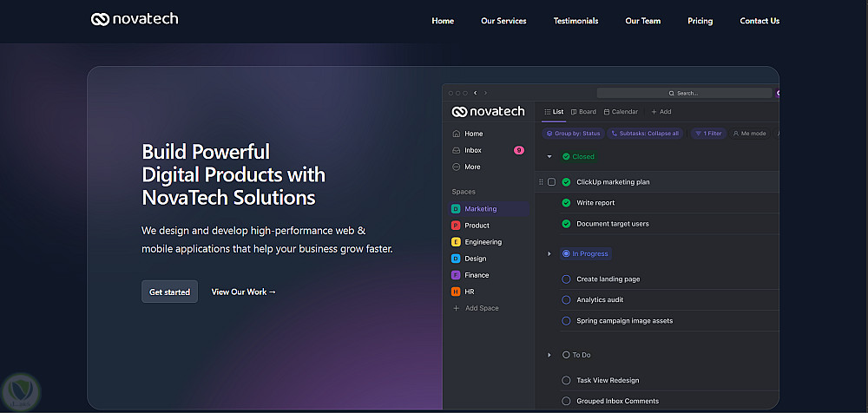Toggle status circle of Analytics audit

(x=566, y=299)
